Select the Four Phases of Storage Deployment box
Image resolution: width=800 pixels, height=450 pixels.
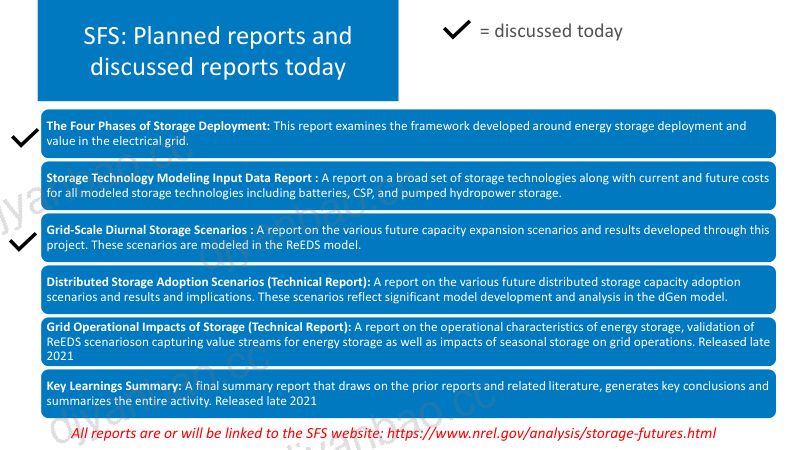coord(408,134)
